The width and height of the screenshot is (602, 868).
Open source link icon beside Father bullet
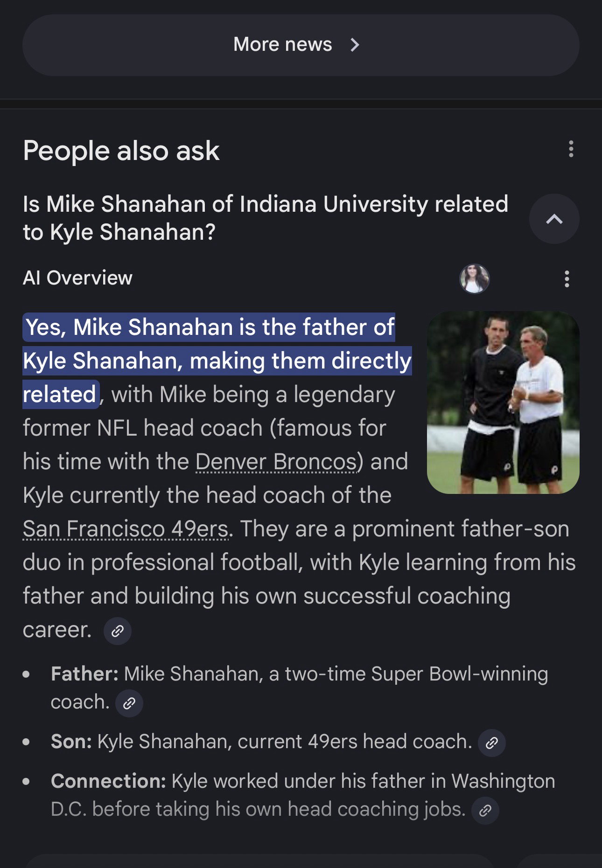(x=129, y=703)
